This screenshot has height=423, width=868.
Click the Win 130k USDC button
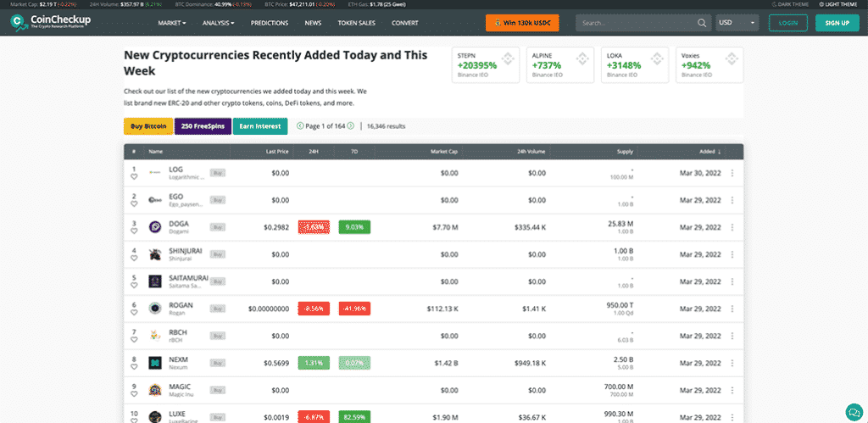tap(522, 23)
